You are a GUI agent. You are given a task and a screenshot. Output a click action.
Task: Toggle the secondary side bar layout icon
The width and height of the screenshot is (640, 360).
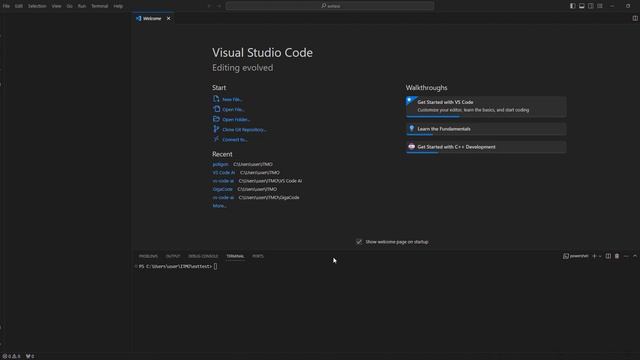click(591, 6)
